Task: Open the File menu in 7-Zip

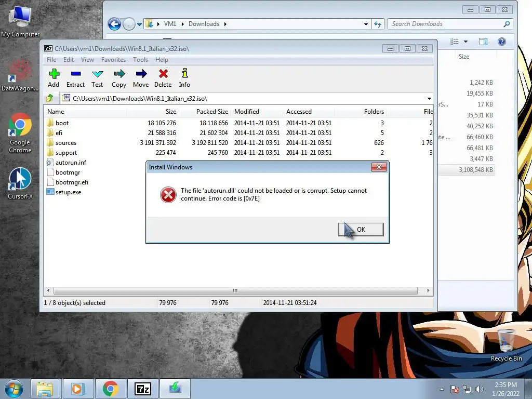Action: point(51,60)
